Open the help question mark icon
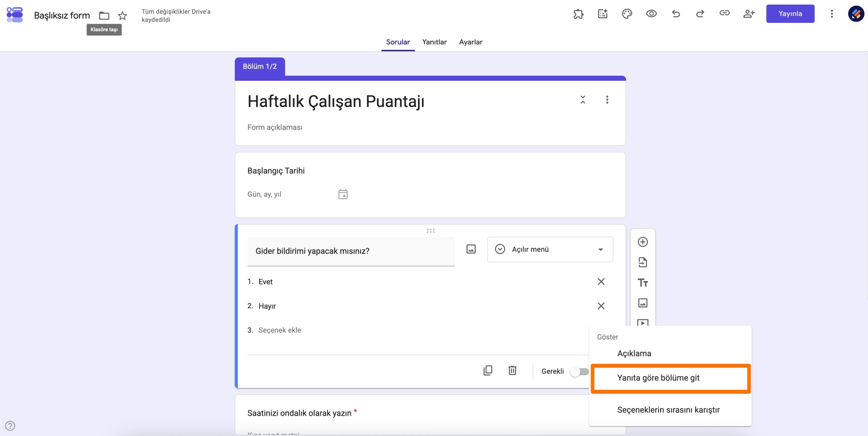This screenshot has height=436, width=868. (x=10, y=426)
